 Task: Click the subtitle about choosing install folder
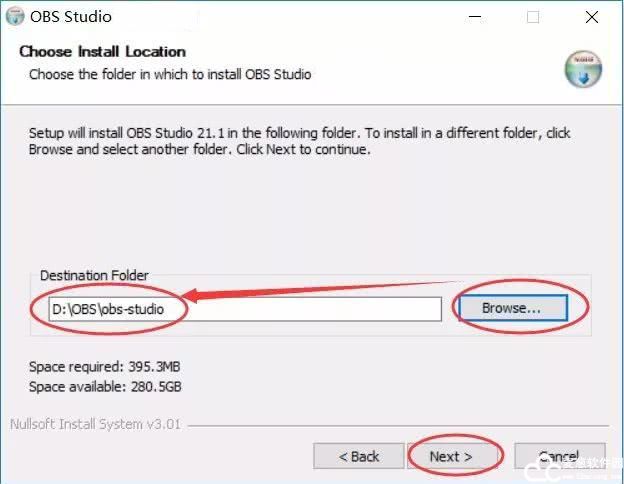170,74
